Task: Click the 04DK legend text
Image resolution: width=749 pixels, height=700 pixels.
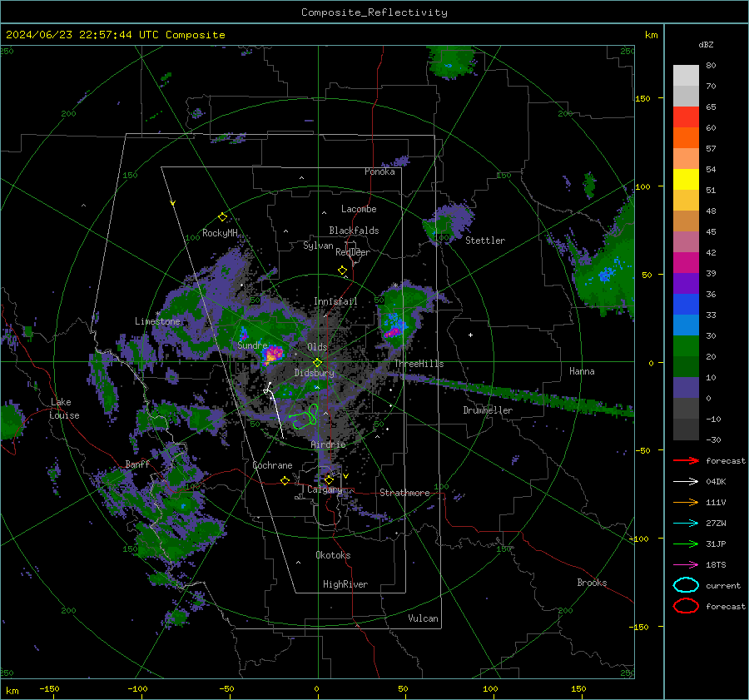Action: click(x=716, y=481)
